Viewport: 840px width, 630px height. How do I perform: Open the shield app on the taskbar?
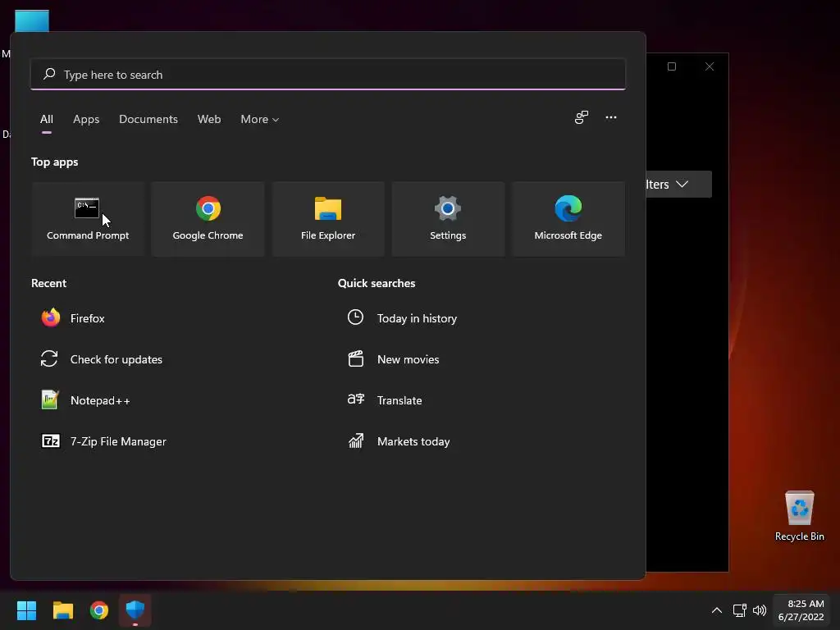135,610
